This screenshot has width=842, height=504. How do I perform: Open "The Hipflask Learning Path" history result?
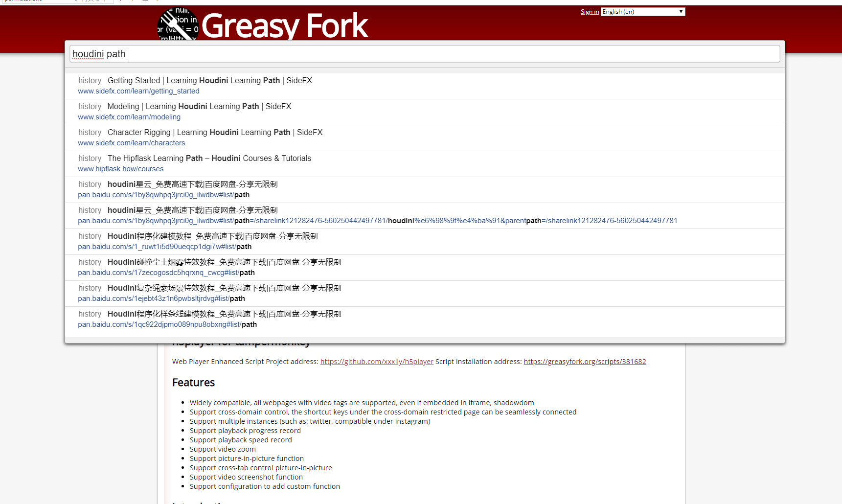click(425, 164)
